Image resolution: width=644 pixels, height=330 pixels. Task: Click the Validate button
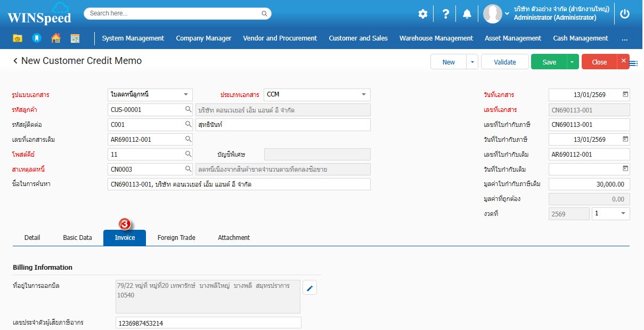[504, 62]
